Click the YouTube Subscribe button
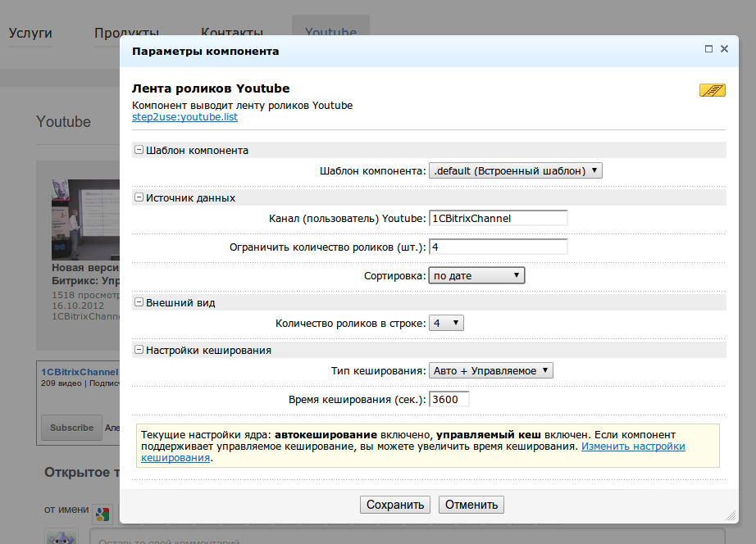 [x=71, y=428]
